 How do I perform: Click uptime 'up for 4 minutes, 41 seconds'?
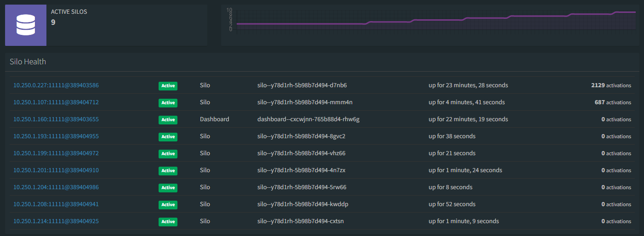(x=467, y=102)
